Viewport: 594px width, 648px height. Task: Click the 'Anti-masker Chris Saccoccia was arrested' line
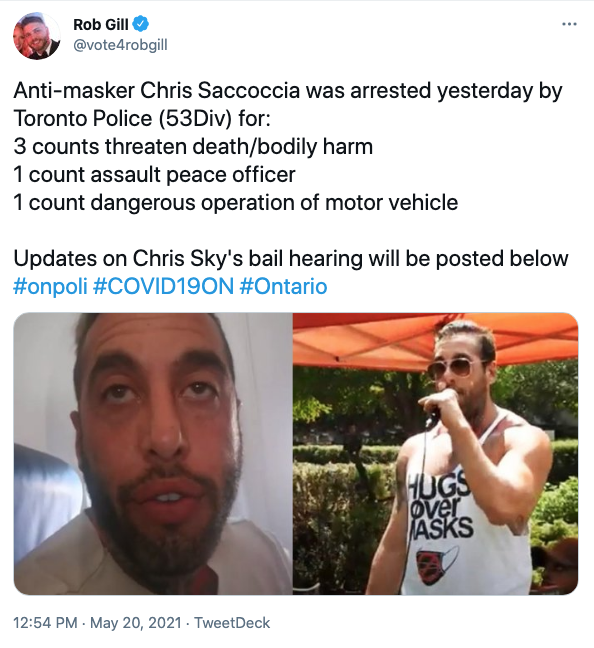[288, 91]
